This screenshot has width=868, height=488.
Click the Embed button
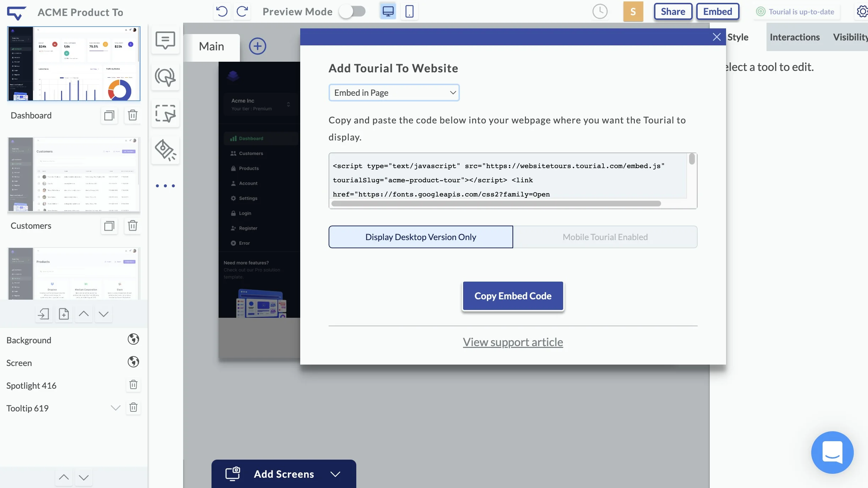[x=718, y=12]
